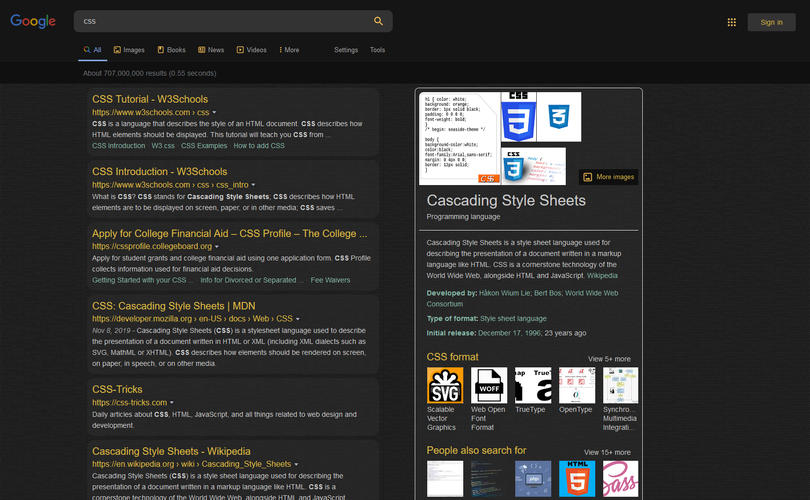810x500 pixels.
Task: Open the CSS-Tricks result
Action: pyautogui.click(x=117, y=389)
